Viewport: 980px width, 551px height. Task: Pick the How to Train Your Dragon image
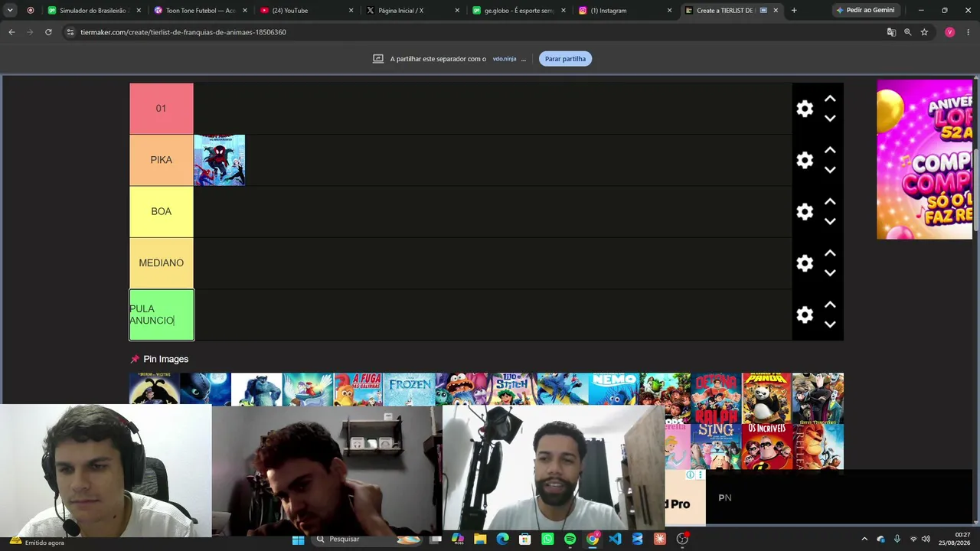tap(205, 390)
